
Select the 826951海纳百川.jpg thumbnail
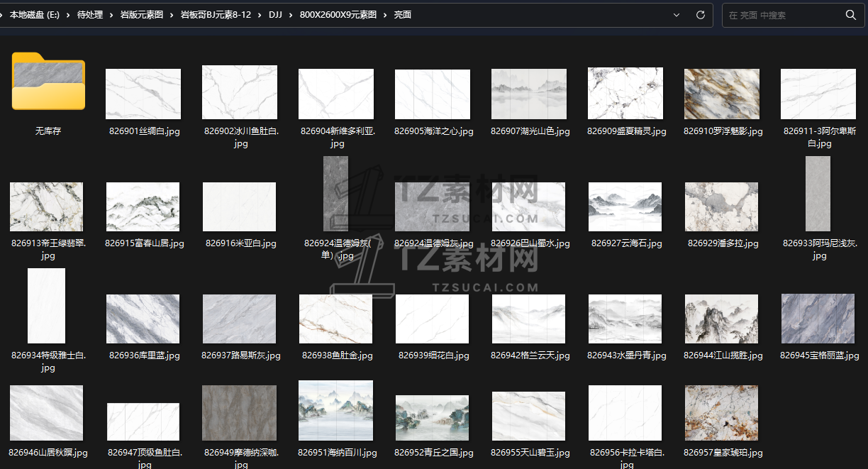pyautogui.click(x=335, y=409)
